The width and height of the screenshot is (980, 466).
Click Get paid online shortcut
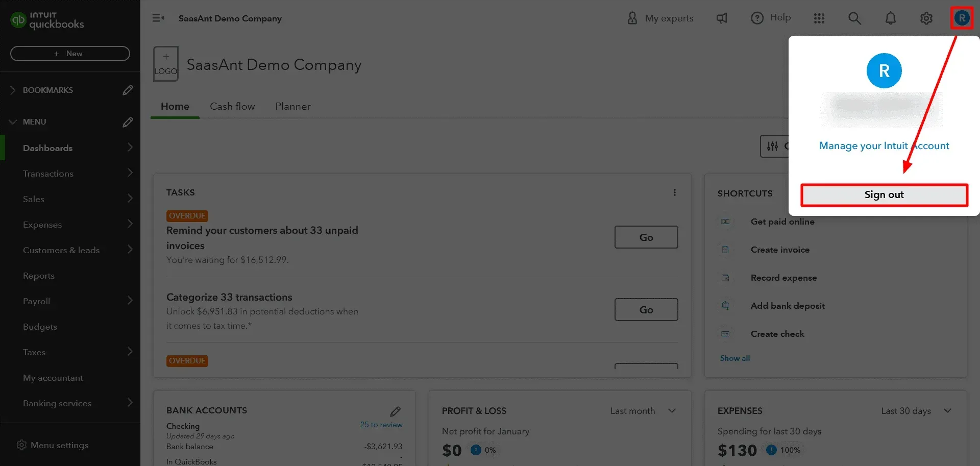(x=782, y=222)
